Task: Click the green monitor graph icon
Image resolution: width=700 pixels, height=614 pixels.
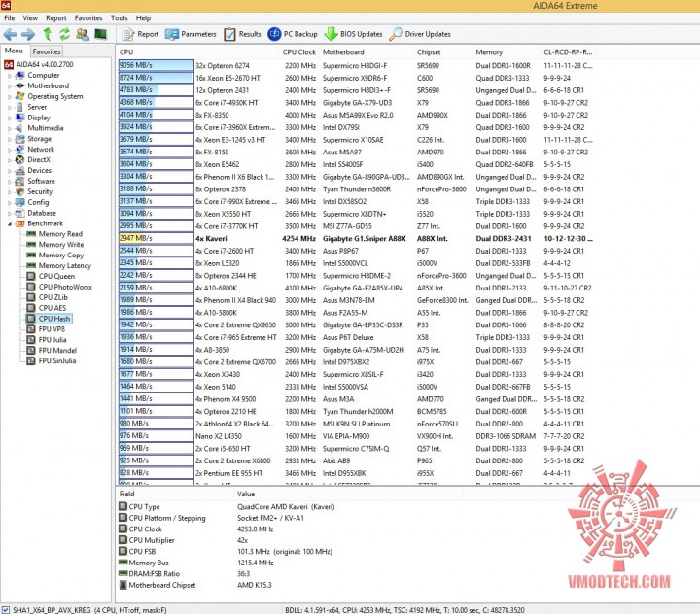Action: 101,34
